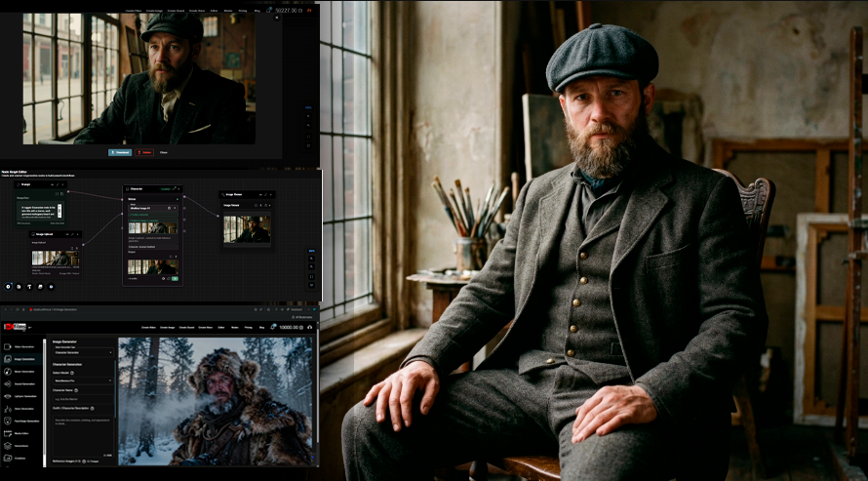Click the 10000.00 credits balance in the Image Generator header
This screenshot has width=868, height=481.
[x=291, y=327]
